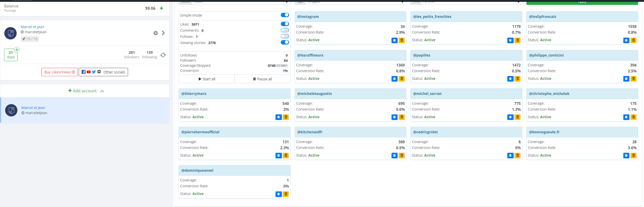644x207 pixels.
Task: Select highlighted Marcel et Jean account row
Action: 85,110
